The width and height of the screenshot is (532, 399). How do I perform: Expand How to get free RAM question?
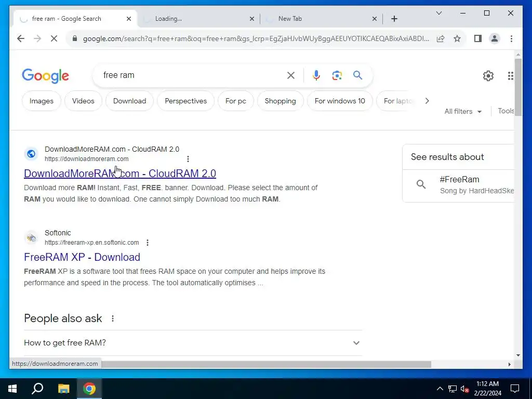tap(192, 343)
